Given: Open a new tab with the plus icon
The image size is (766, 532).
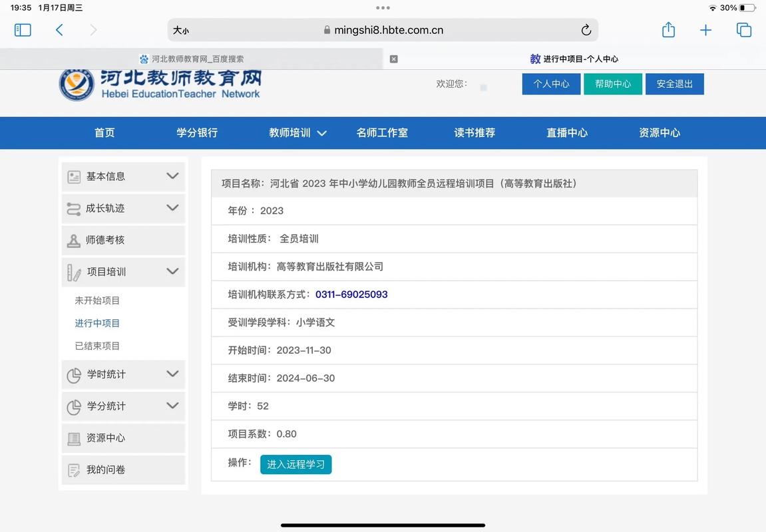Looking at the screenshot, I should point(705,29).
